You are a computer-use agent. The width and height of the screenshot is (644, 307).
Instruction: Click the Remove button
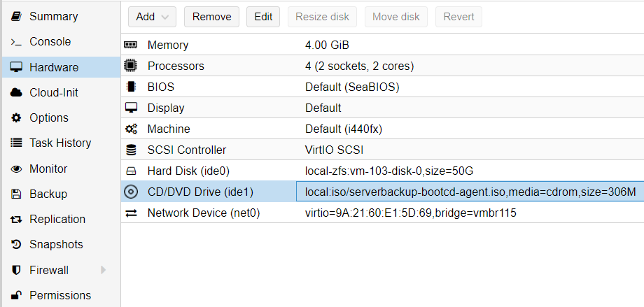click(x=211, y=17)
